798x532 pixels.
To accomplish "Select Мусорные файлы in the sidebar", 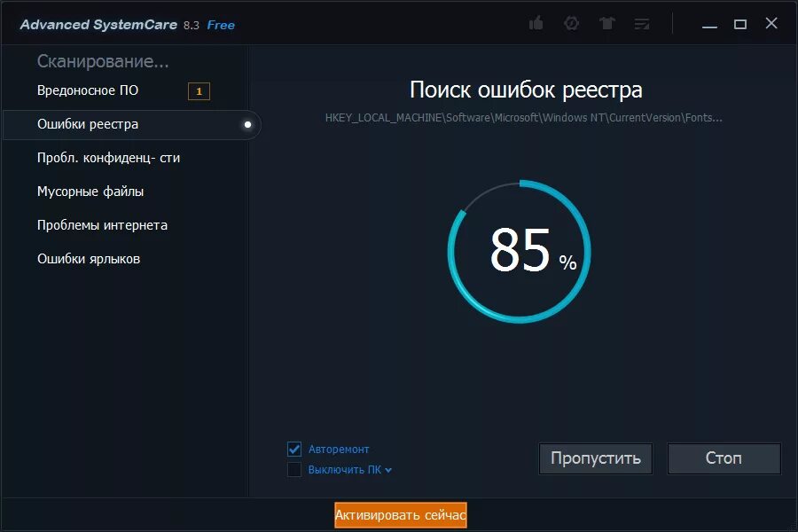I will click(x=90, y=192).
